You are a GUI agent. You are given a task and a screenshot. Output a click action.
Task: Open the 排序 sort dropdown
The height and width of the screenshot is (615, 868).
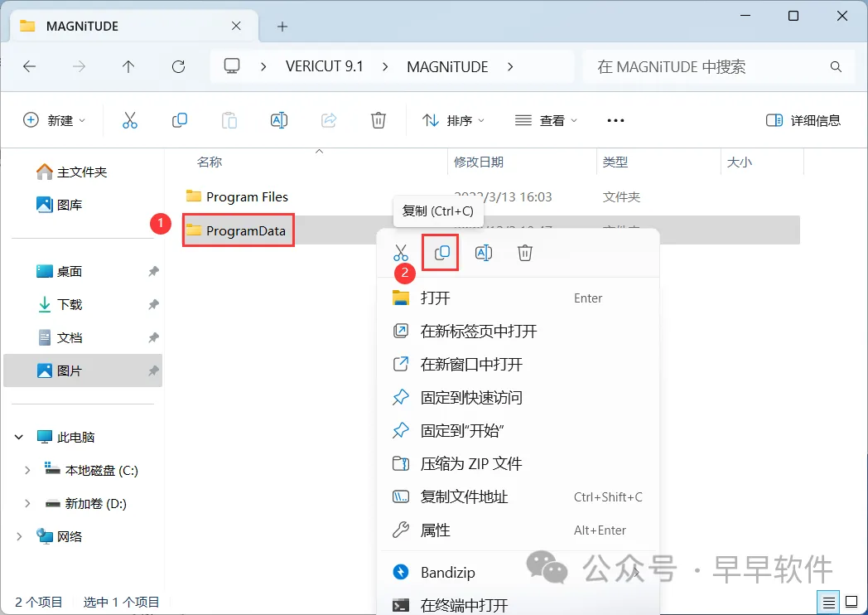[x=453, y=120]
